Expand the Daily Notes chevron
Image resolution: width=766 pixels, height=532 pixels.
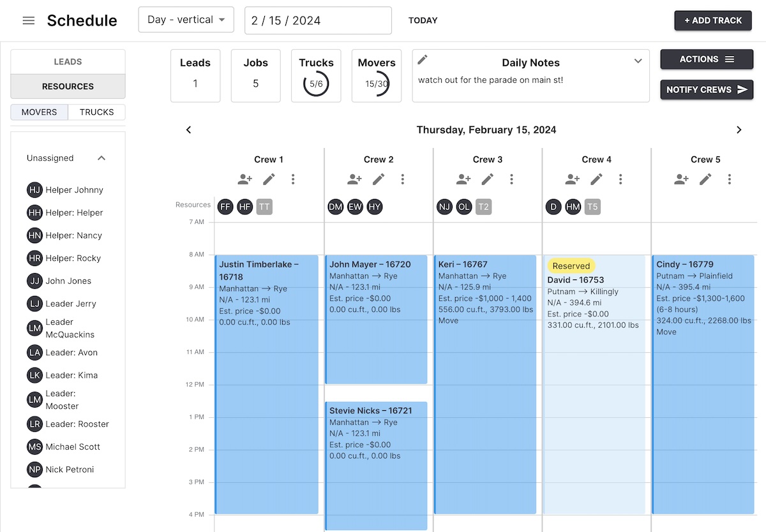638,61
